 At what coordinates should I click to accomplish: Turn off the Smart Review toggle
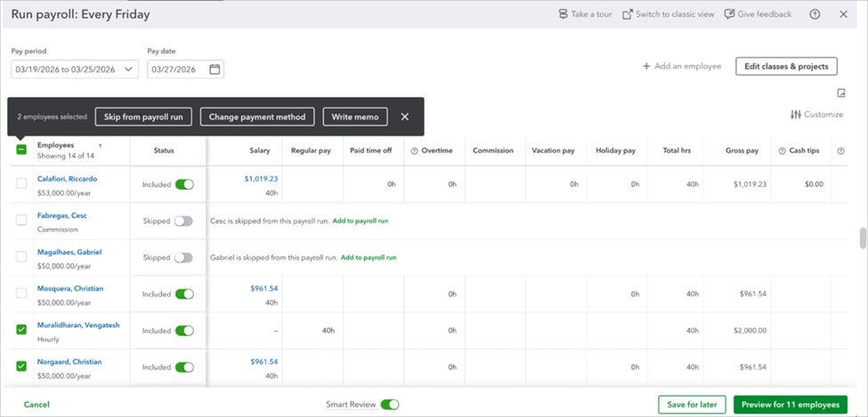(x=389, y=405)
